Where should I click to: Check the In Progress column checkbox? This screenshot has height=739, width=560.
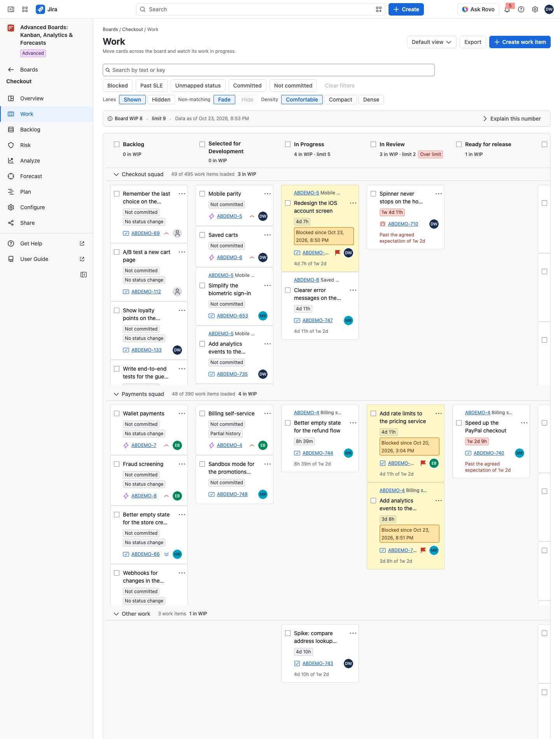pyautogui.click(x=288, y=144)
